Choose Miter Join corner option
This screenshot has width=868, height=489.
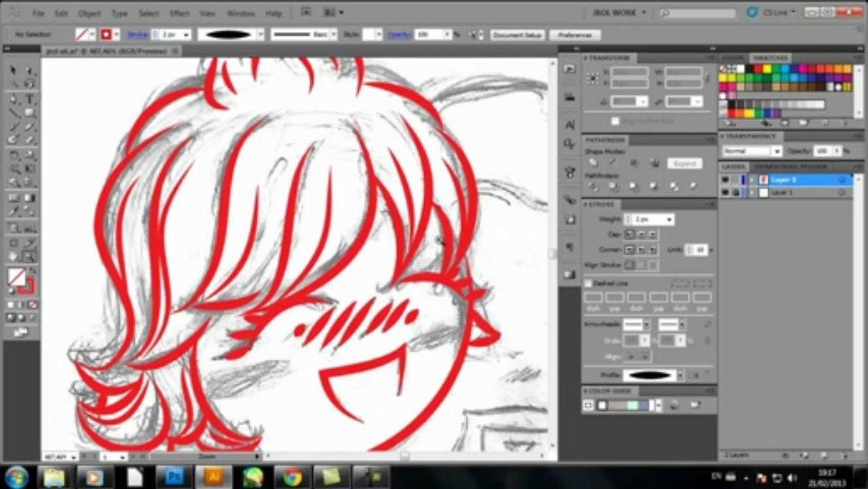point(629,250)
